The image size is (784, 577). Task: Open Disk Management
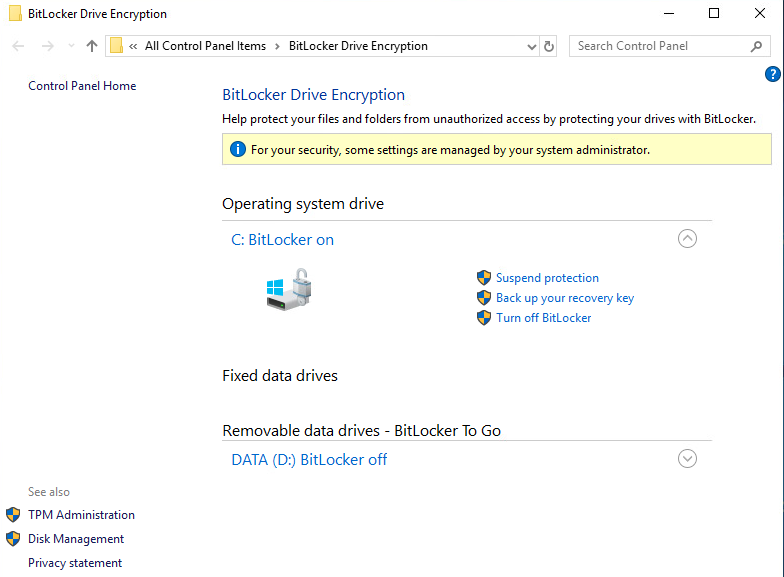point(76,539)
